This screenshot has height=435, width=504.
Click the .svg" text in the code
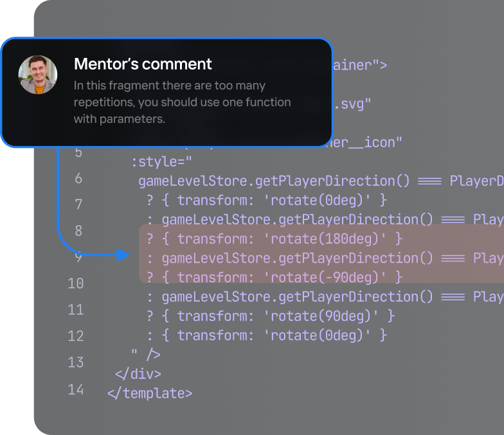click(x=352, y=104)
